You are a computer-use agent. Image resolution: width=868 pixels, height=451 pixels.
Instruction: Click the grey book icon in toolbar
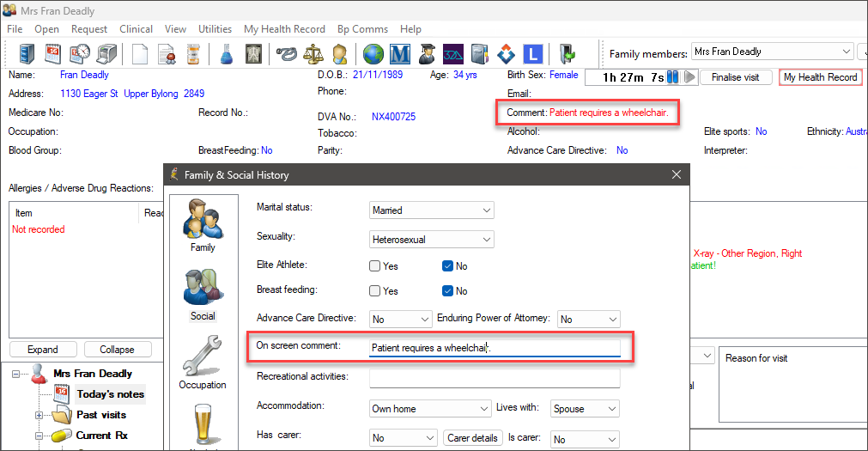click(x=479, y=54)
